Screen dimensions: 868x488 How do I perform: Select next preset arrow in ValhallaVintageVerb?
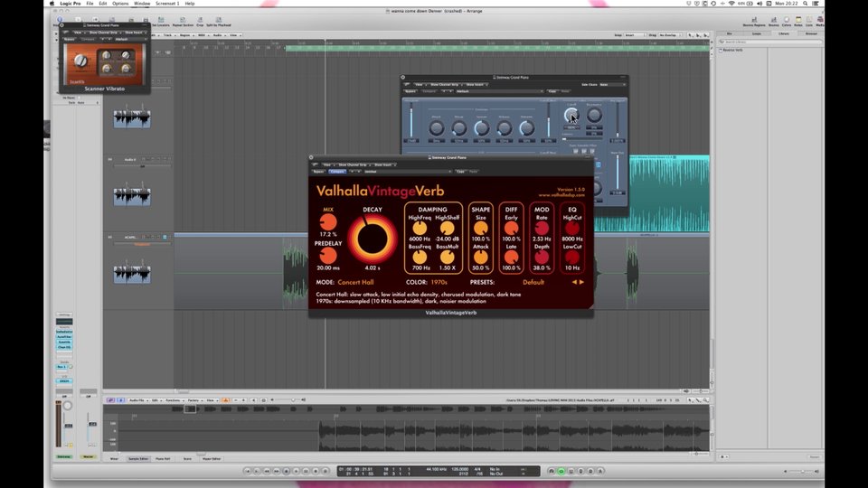pyautogui.click(x=581, y=282)
